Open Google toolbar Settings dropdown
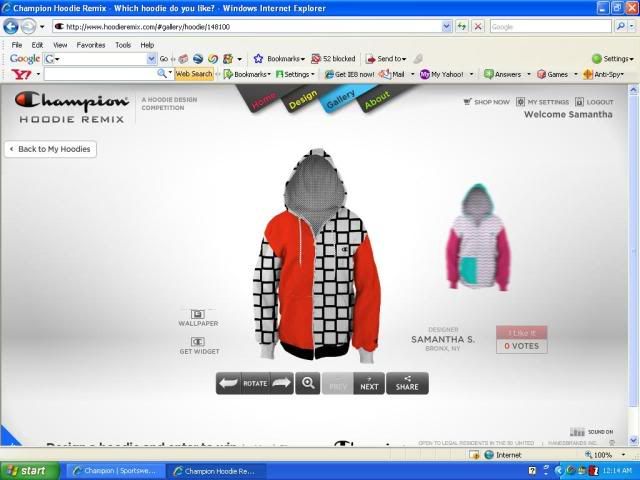Viewport: 640px width, 480px height. (632, 60)
